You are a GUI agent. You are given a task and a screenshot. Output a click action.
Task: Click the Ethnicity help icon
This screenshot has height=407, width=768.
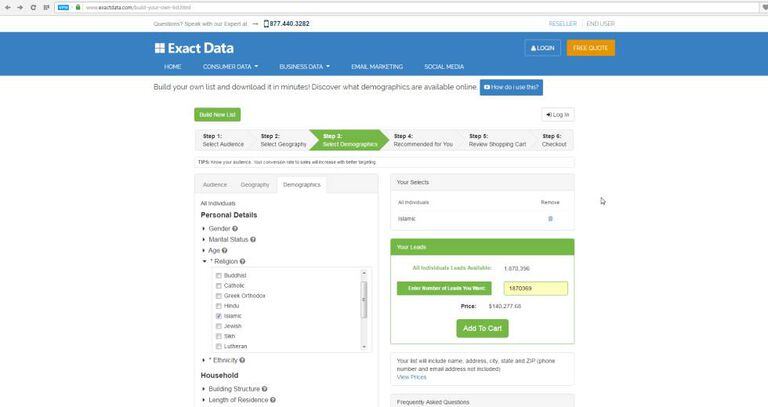point(242,360)
